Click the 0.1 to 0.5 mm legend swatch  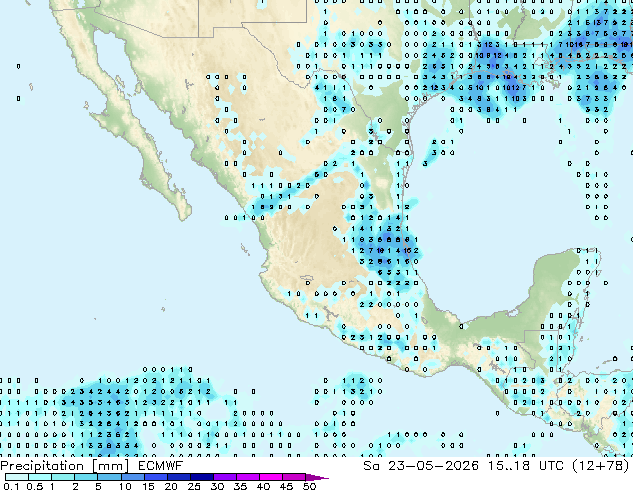(17, 477)
